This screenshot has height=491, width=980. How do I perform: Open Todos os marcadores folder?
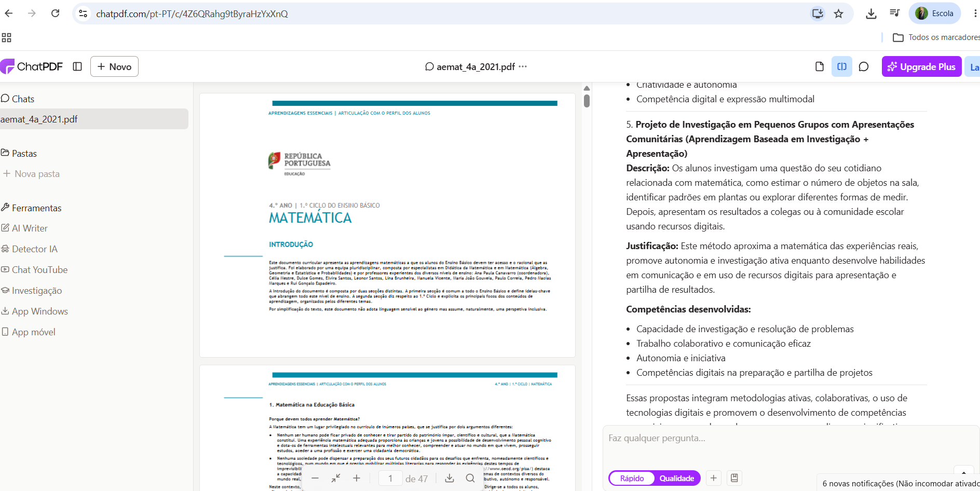(936, 37)
